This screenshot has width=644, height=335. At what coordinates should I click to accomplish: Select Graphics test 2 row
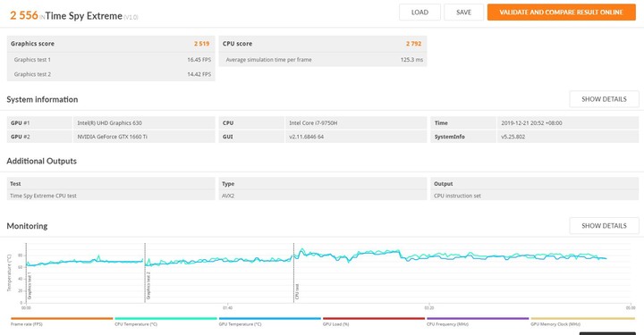point(111,74)
